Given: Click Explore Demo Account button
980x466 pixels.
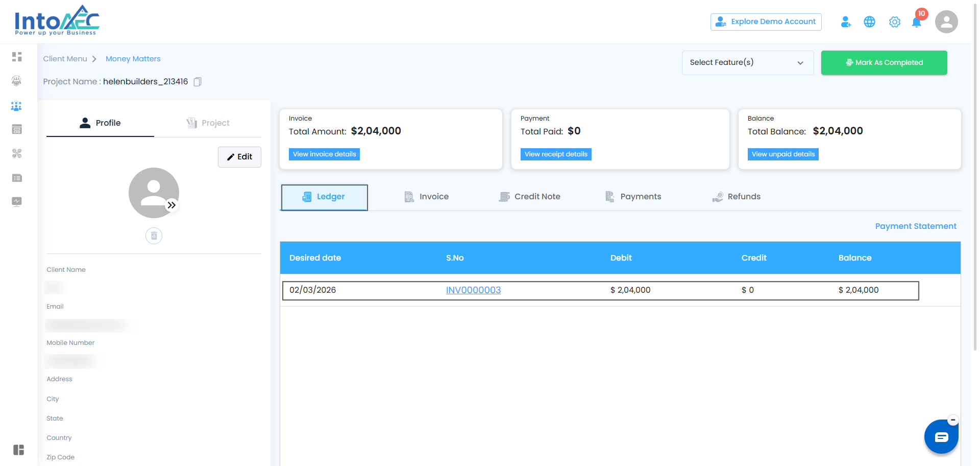Looking at the screenshot, I should tap(766, 22).
